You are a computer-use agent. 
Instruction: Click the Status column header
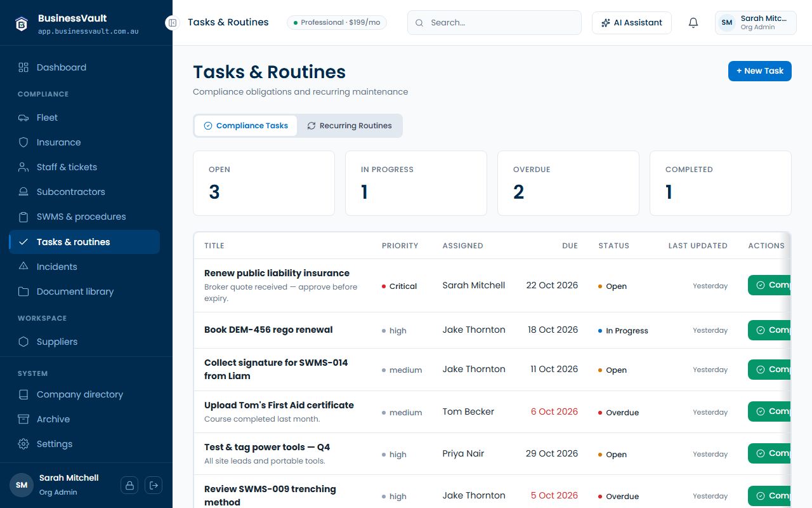(x=614, y=246)
